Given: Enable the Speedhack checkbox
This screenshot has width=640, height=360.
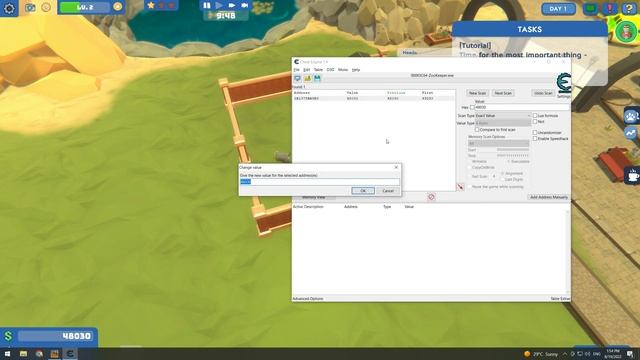Looking at the screenshot, I should tap(535, 139).
